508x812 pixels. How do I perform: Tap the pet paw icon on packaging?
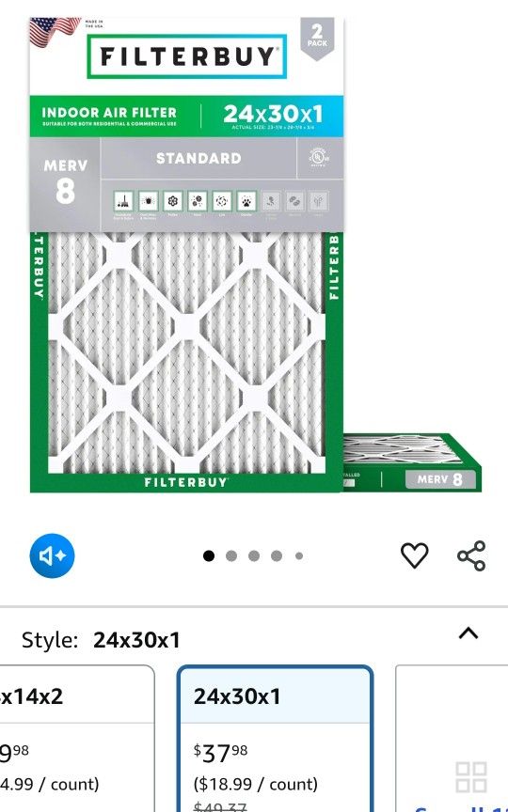pyautogui.click(x=246, y=201)
